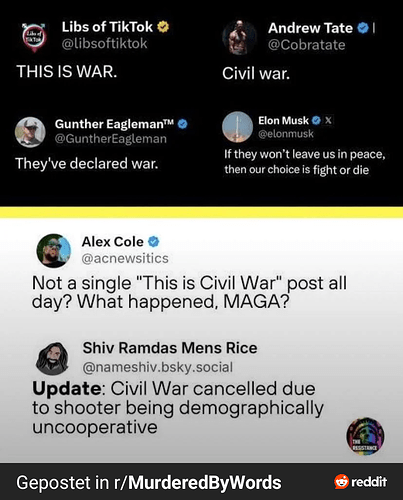Click Alex Cole's profile avatar
The width and height of the screenshot is (403, 500).
click(54, 251)
